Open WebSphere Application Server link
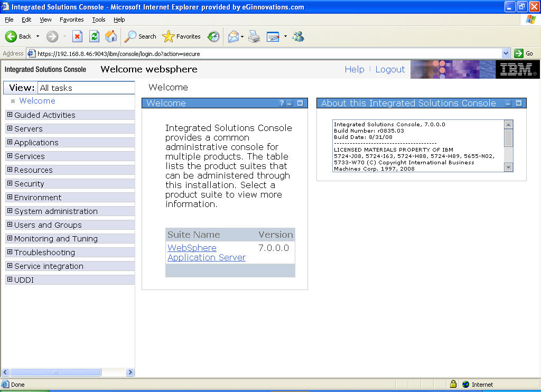This screenshot has width=541, height=392. 207,253
